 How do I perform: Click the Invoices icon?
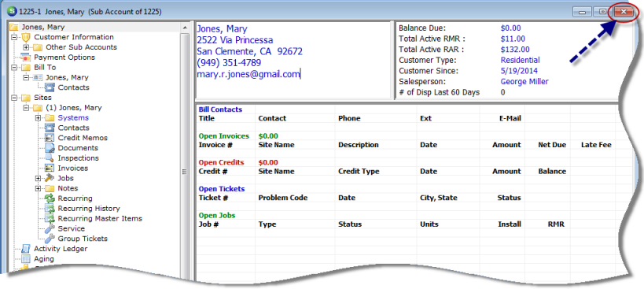tap(50, 169)
